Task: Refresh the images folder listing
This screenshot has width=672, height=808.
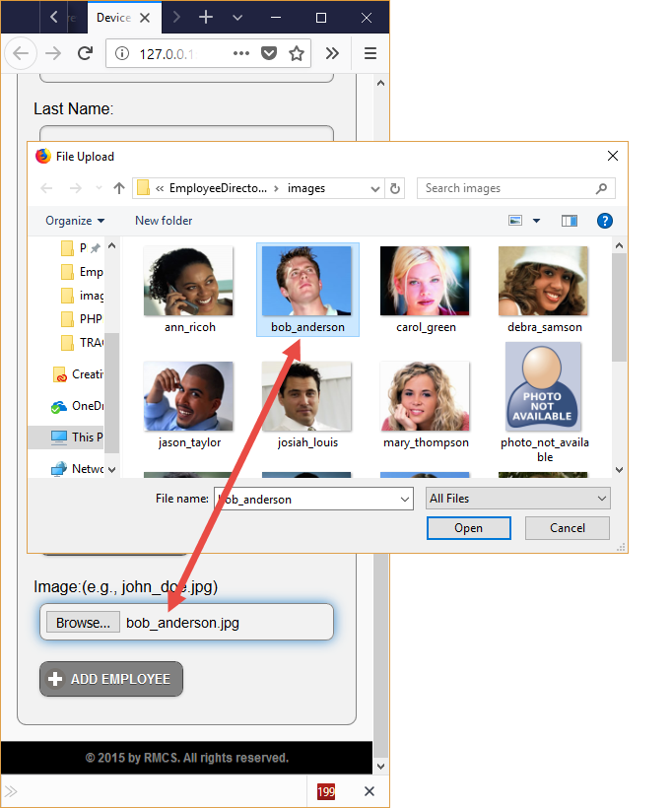Action: (396, 188)
